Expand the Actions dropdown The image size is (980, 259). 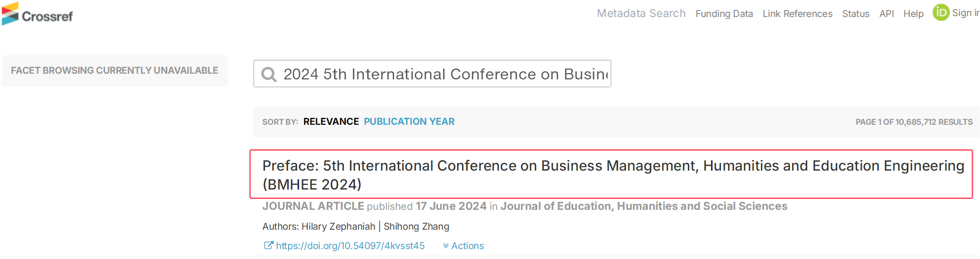click(464, 246)
